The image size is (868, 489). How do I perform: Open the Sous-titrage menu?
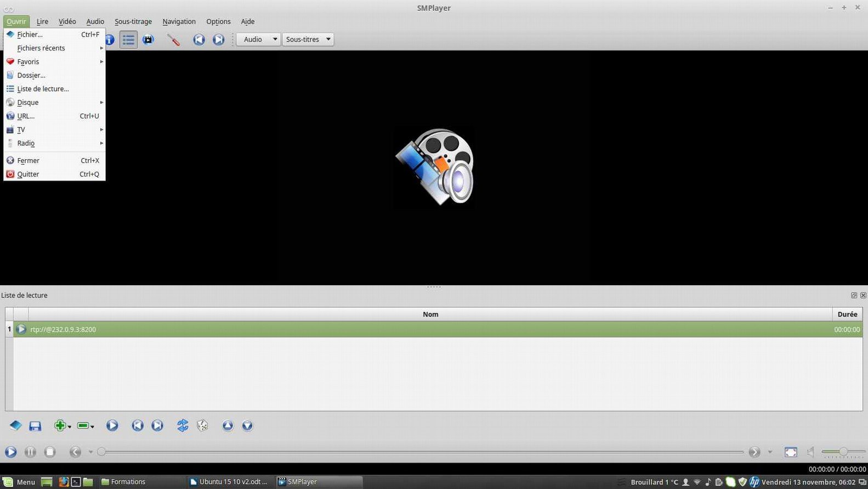(133, 21)
